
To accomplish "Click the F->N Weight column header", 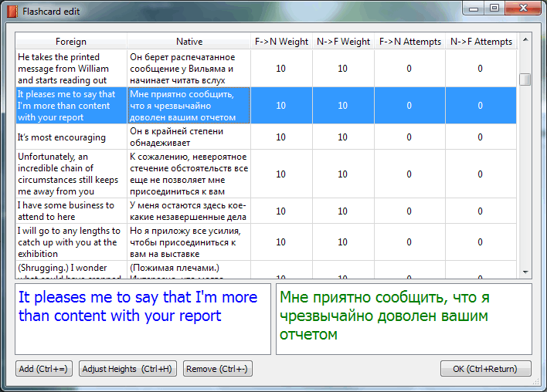I will click(281, 42).
